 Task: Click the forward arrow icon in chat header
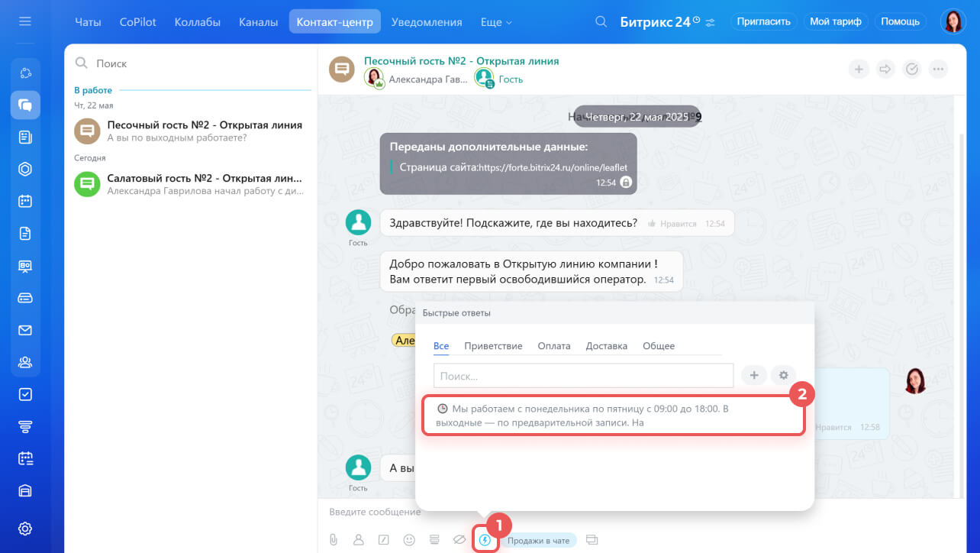point(885,70)
